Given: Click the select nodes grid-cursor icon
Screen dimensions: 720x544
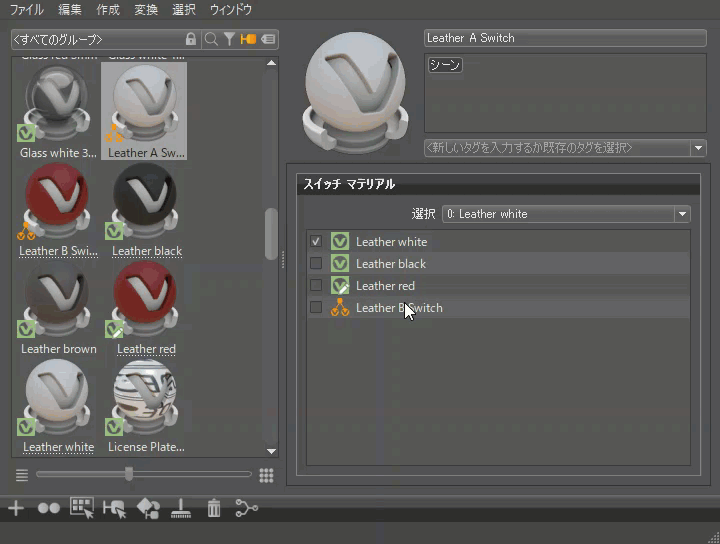Looking at the screenshot, I should click(82, 508).
